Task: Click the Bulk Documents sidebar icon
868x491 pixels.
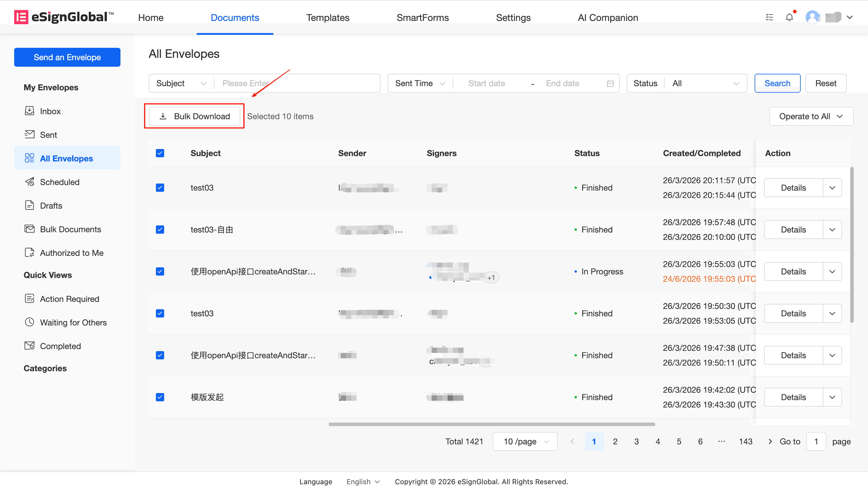Action: coord(29,229)
